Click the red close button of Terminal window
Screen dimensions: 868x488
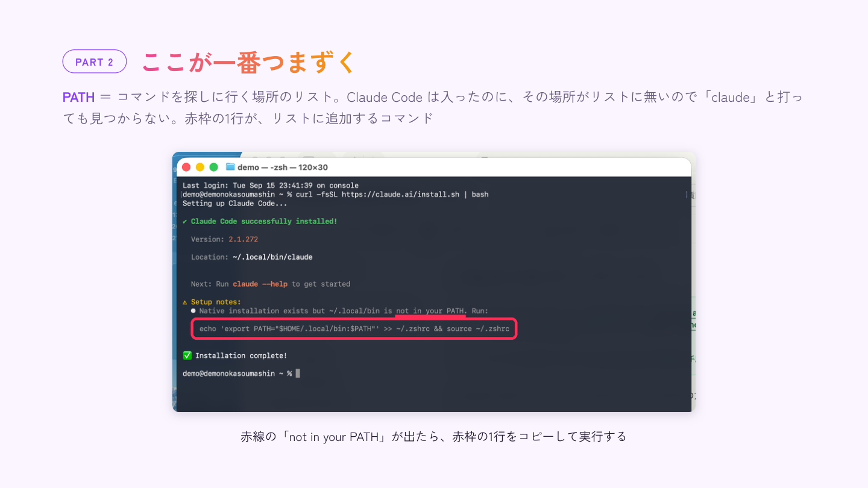tap(186, 167)
